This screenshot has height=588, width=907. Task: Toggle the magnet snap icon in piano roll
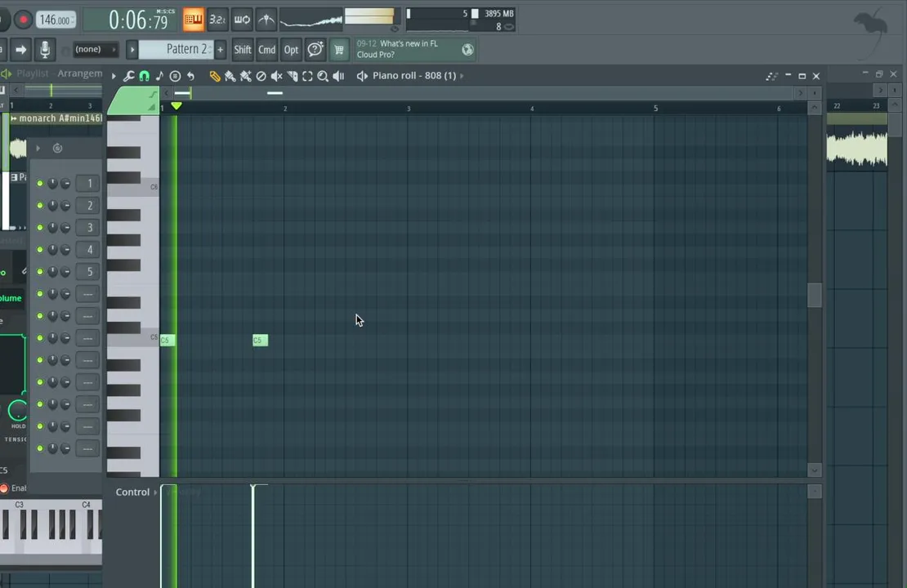coord(144,76)
